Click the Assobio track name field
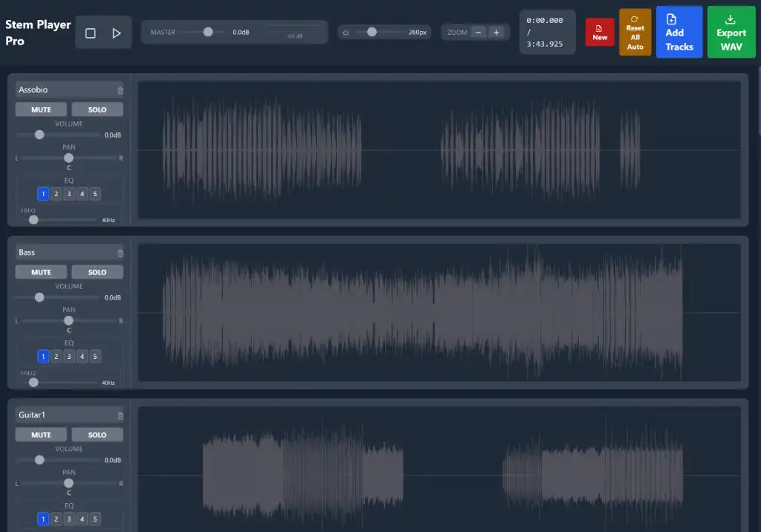The width and height of the screenshot is (761, 532). tap(65, 90)
